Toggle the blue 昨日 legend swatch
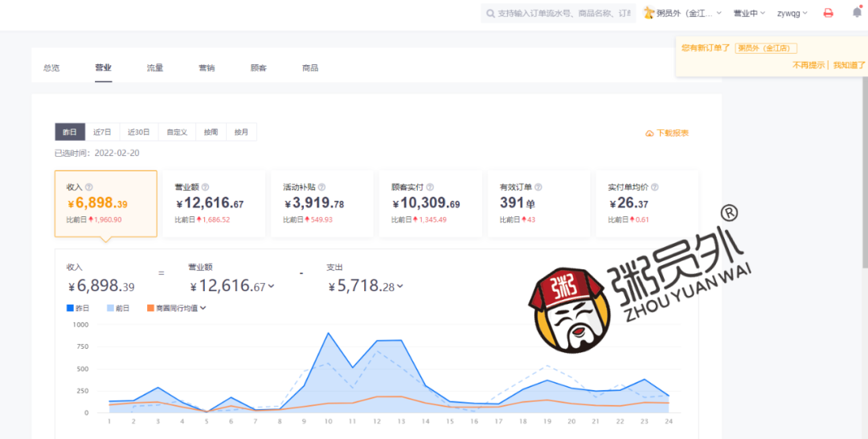This screenshot has width=868, height=439. (x=70, y=309)
